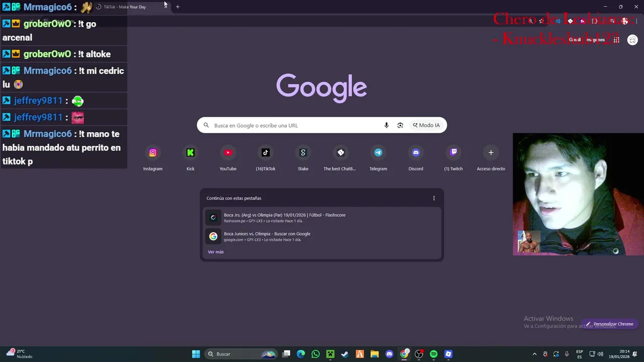
Task: Expand tabs list with Ver más
Action: pos(216,252)
